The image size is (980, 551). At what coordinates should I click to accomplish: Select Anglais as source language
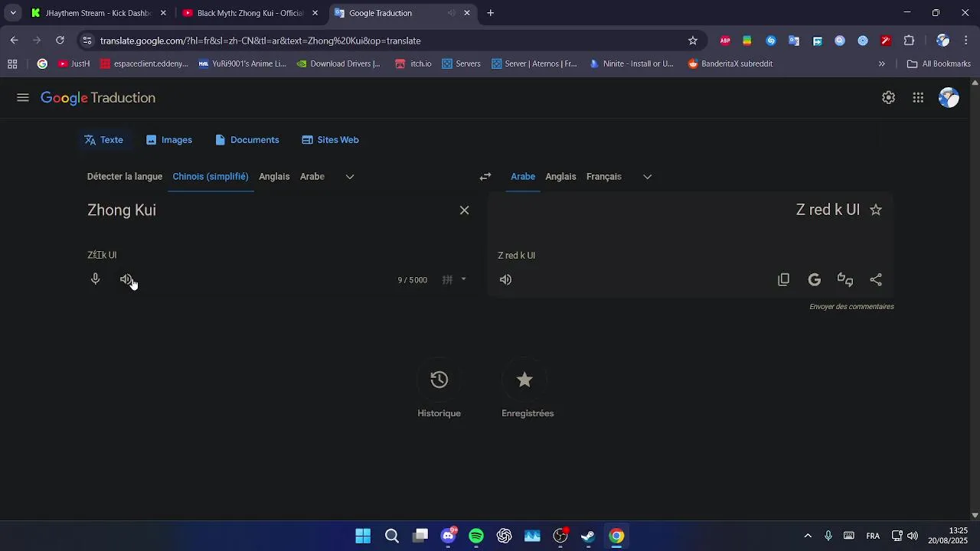click(274, 177)
